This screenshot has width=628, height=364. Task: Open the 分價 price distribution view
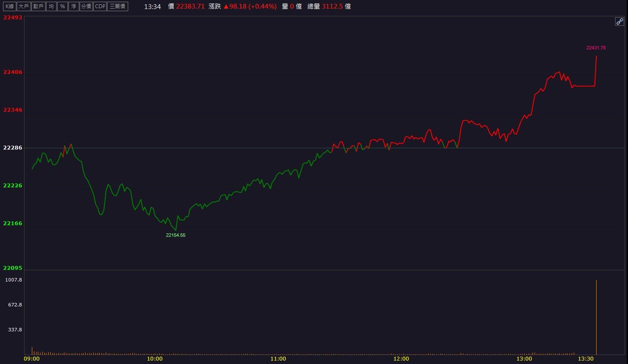[x=86, y=6]
